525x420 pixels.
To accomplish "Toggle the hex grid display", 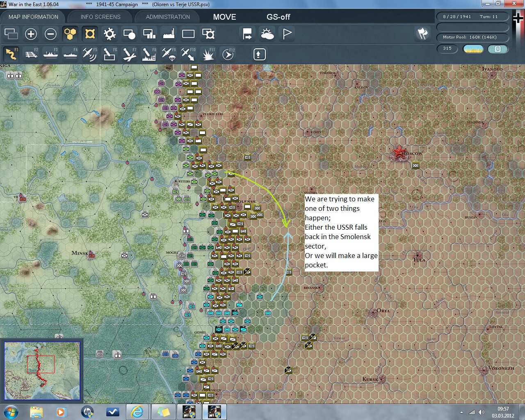I will 70,34.
